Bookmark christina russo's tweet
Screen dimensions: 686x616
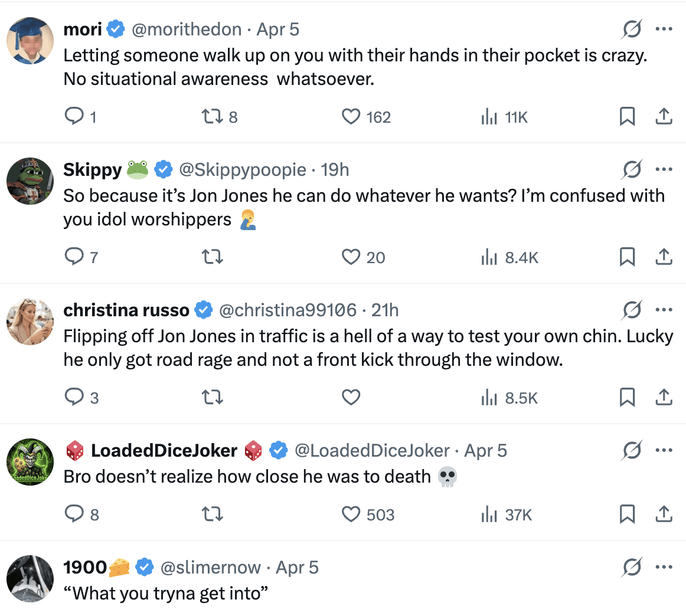point(627,398)
